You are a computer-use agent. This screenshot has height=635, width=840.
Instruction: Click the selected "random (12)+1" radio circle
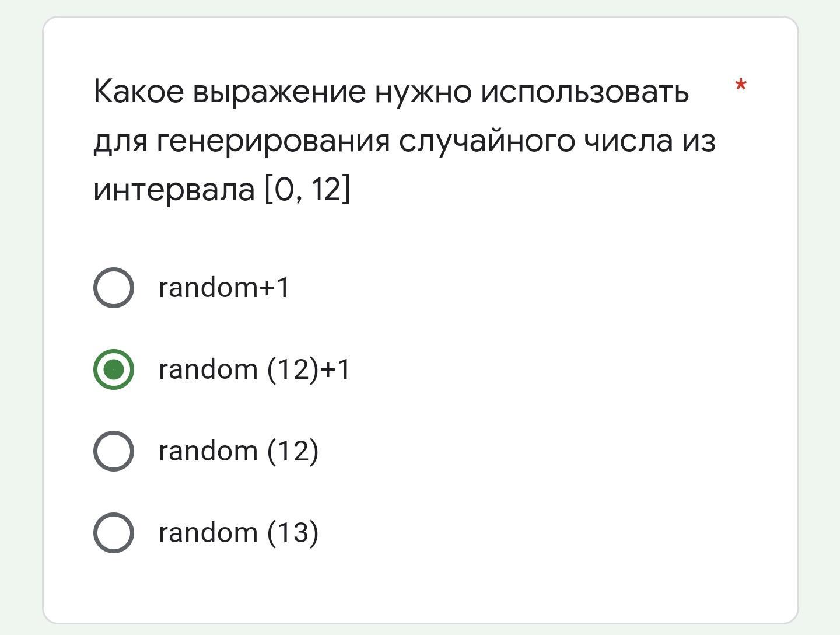click(114, 369)
